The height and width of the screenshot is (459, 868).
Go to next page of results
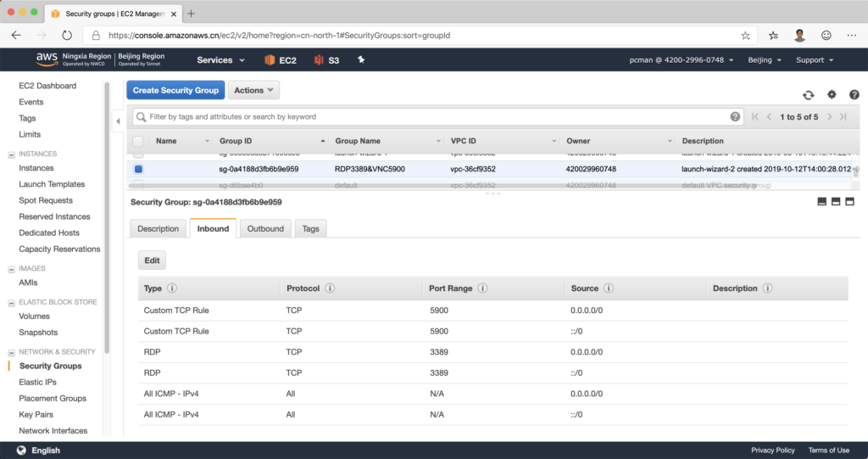[830, 116]
